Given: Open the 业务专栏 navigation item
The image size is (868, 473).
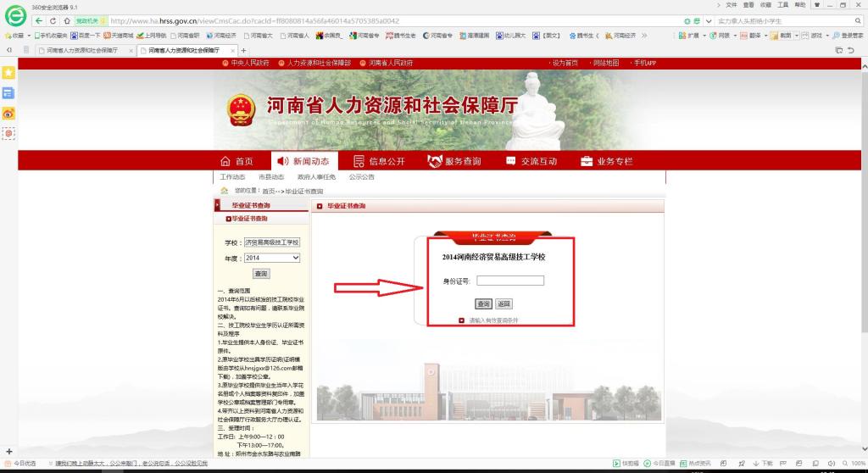Looking at the screenshot, I should (607, 161).
